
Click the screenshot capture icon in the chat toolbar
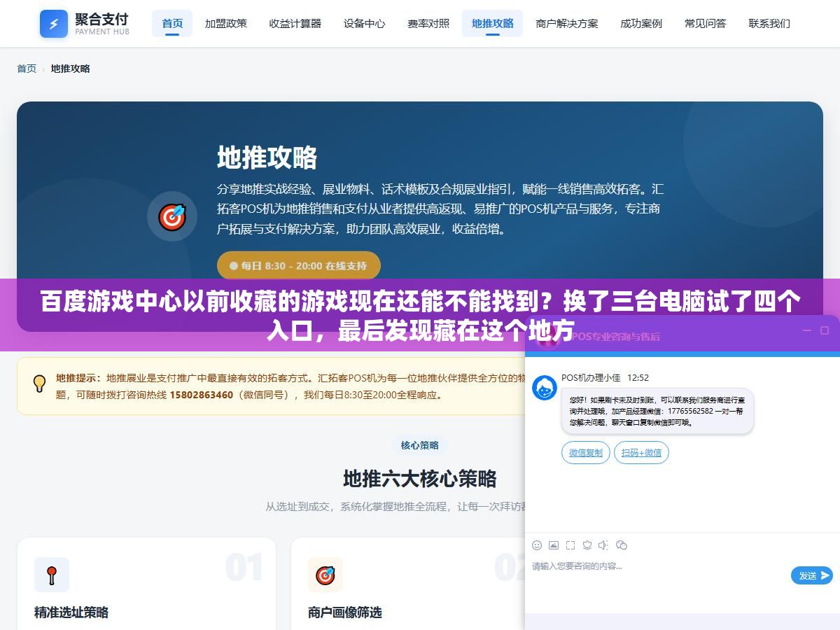click(570, 545)
